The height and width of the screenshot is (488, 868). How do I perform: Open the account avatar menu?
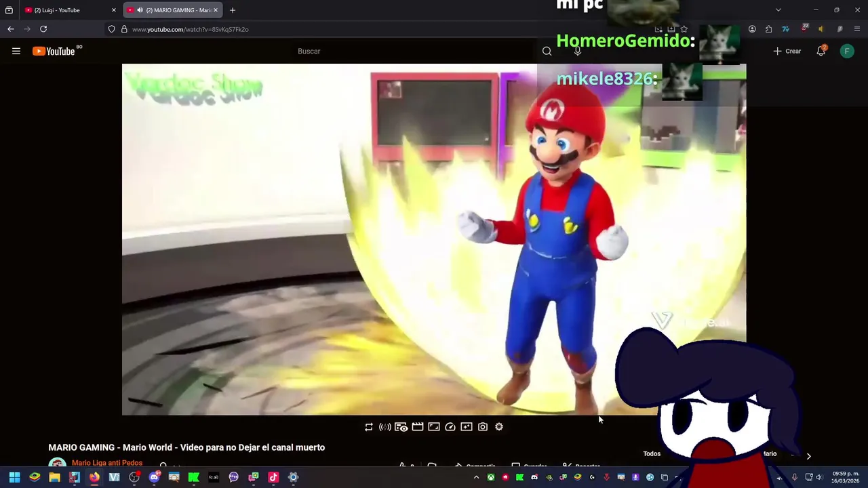pos(847,51)
